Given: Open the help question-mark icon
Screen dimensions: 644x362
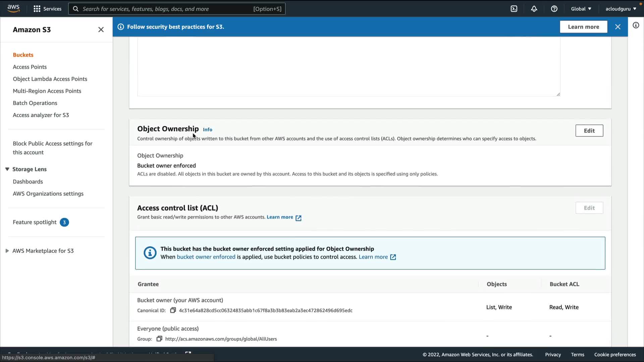Looking at the screenshot, I should coord(554,9).
